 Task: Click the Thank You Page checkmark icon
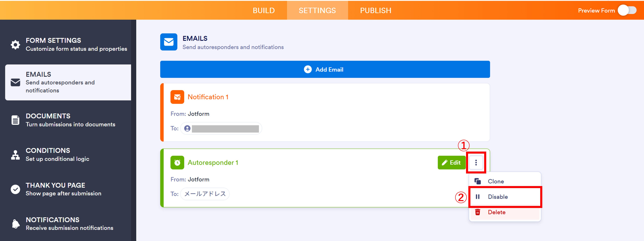(x=15, y=189)
